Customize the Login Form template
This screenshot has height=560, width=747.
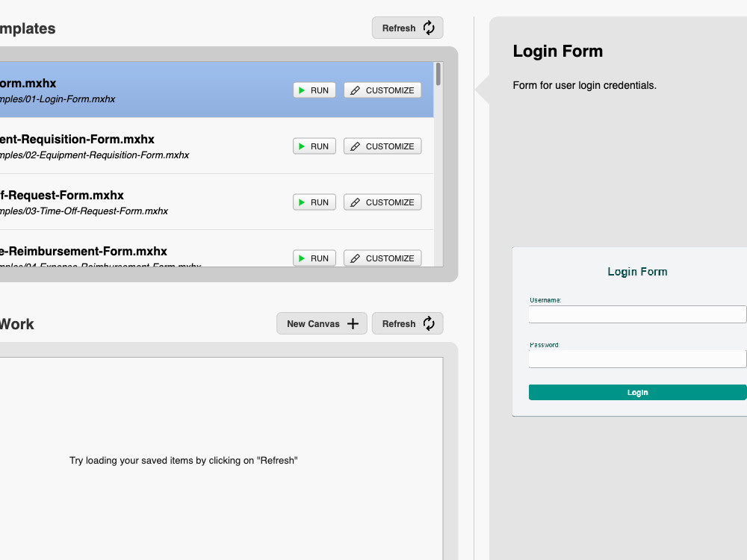coord(382,90)
